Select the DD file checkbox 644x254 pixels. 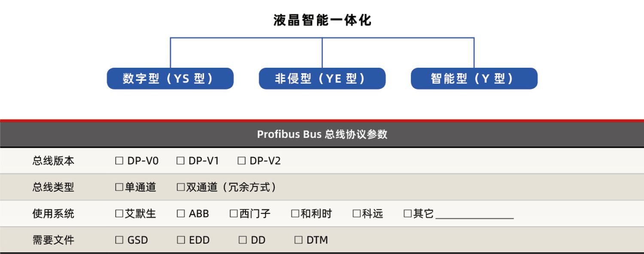click(243, 240)
